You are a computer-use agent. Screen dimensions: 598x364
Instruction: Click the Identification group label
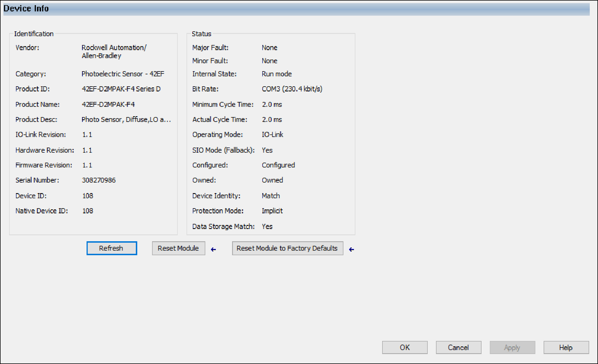tap(34, 34)
